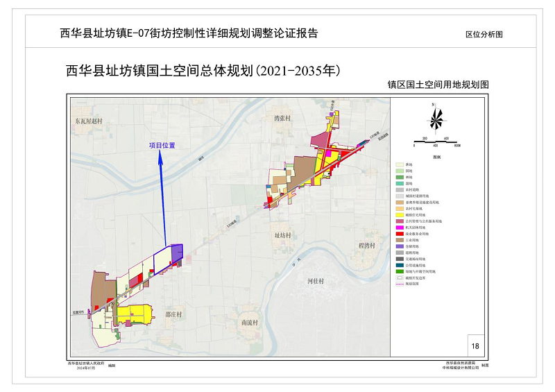Click the north arrow compass rose

point(436,119)
